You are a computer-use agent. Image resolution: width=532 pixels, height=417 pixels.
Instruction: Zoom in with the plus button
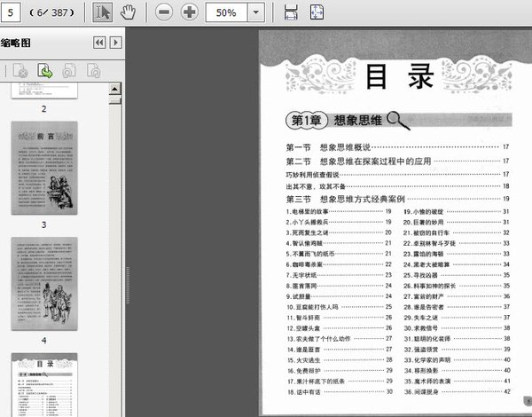click(190, 12)
